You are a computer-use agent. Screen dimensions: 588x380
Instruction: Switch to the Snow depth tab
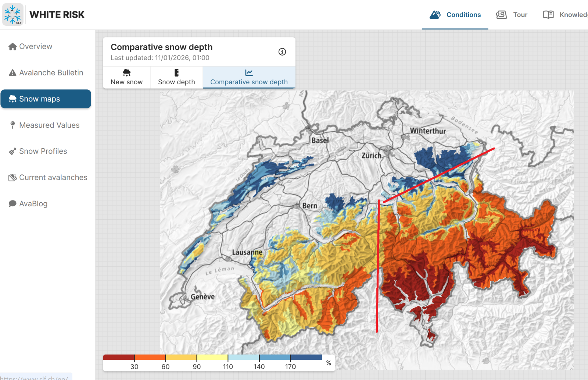click(x=176, y=82)
